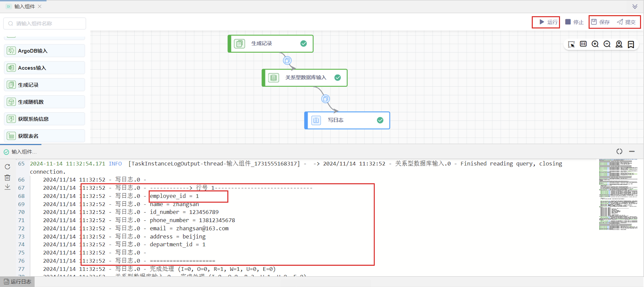
Task: Click the zoom out canvas icon
Action: tap(607, 44)
